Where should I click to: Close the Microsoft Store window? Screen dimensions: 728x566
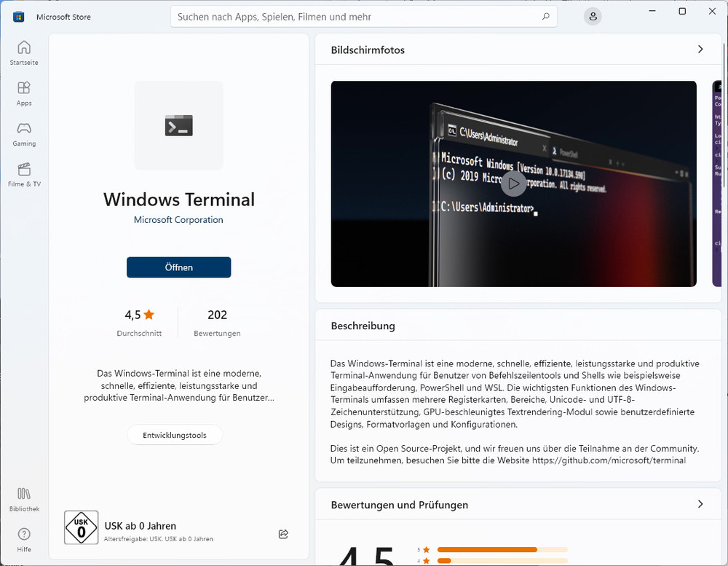pos(712,11)
